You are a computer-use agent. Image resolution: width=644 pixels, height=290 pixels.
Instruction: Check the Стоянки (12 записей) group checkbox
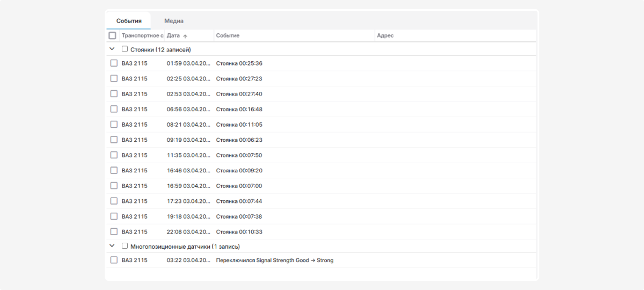(x=125, y=49)
